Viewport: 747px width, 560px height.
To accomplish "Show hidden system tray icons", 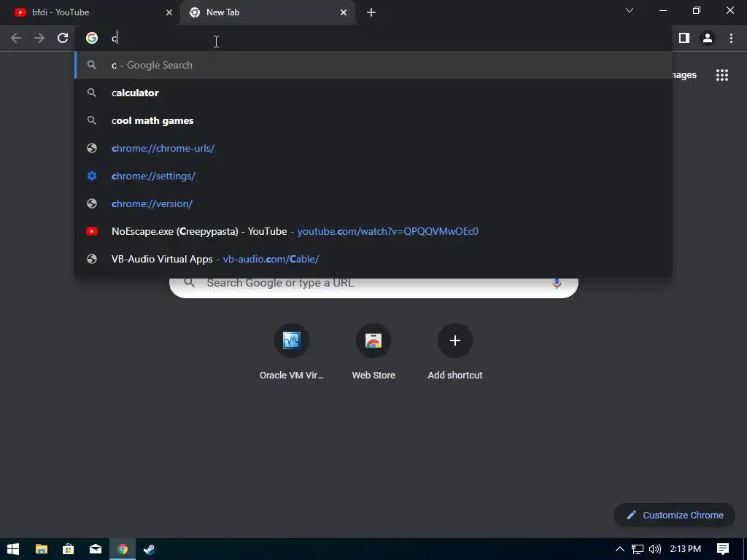I will [x=620, y=549].
